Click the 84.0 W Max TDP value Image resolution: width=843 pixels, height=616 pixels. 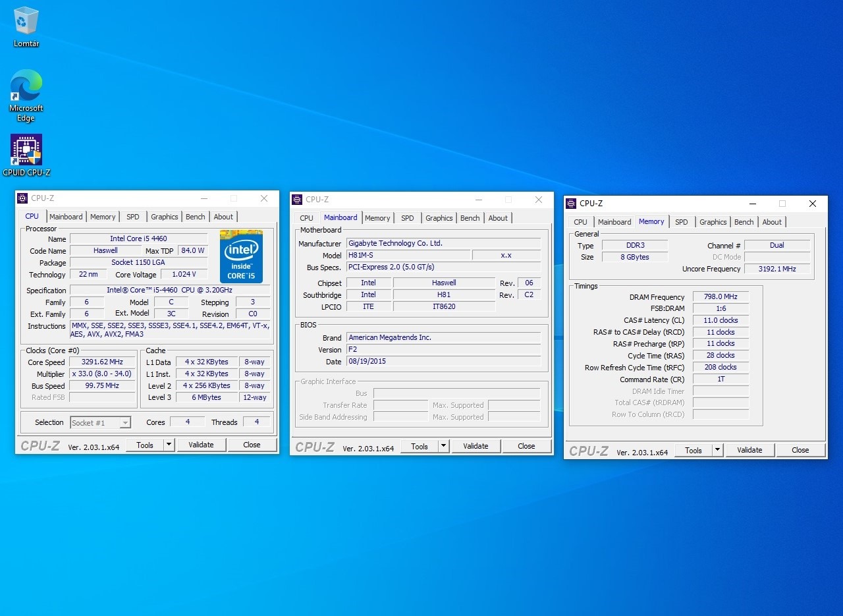(x=193, y=250)
